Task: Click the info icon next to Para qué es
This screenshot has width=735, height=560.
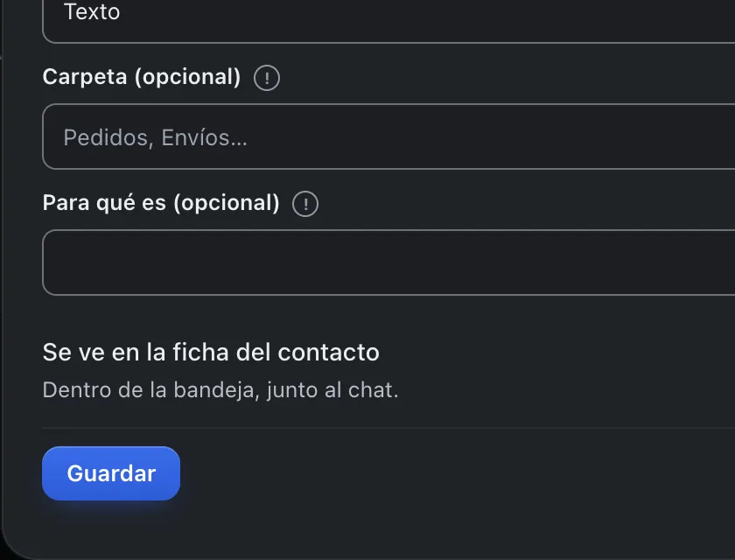Action: [305, 204]
